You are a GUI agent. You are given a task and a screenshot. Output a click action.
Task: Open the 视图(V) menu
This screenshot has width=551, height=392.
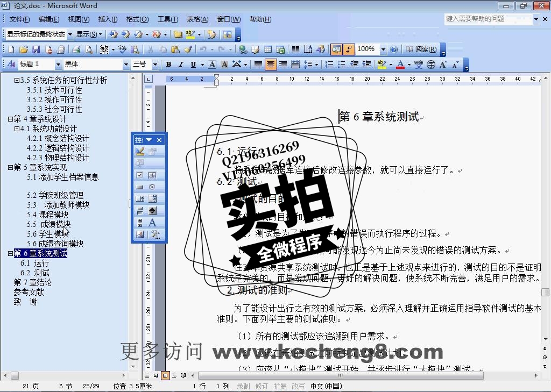[79, 19]
